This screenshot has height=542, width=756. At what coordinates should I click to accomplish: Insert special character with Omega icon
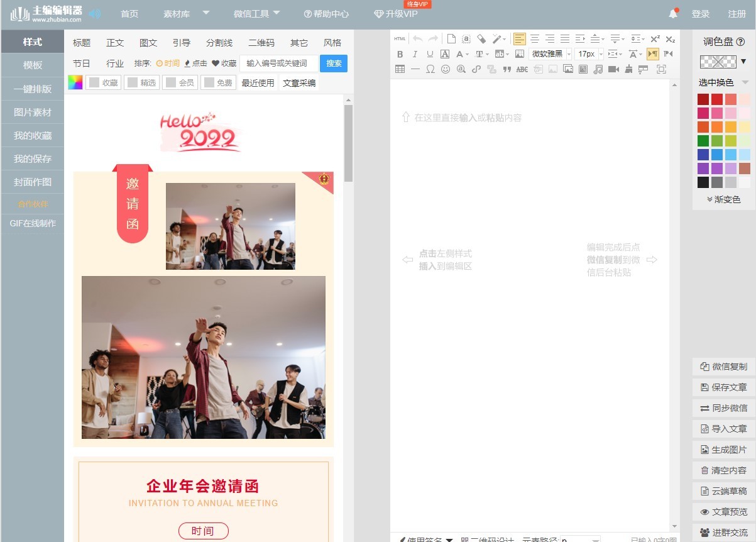[430, 69]
